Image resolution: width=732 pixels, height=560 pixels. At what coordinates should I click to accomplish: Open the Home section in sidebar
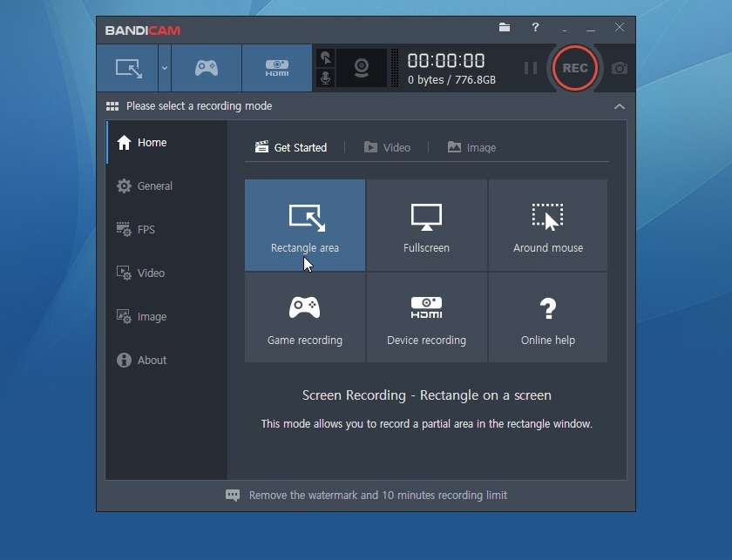pos(166,142)
